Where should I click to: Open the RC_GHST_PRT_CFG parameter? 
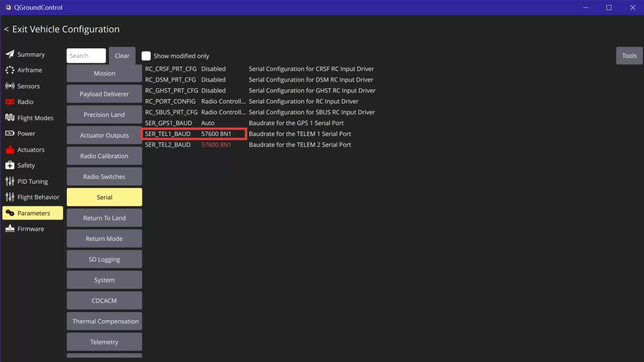pos(172,90)
